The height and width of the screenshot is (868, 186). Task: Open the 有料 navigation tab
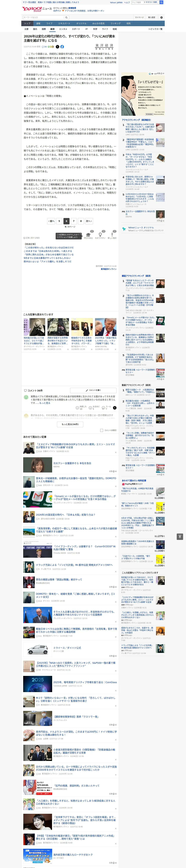[128, 24]
